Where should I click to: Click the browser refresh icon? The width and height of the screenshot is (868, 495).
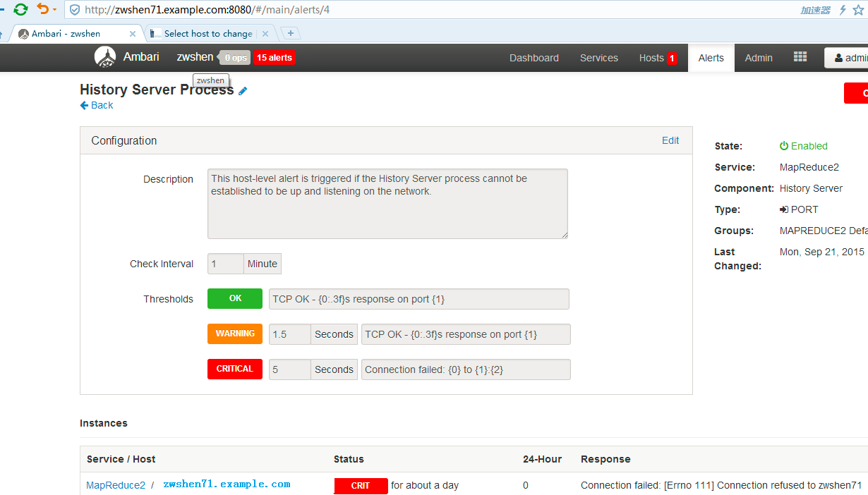coord(21,10)
